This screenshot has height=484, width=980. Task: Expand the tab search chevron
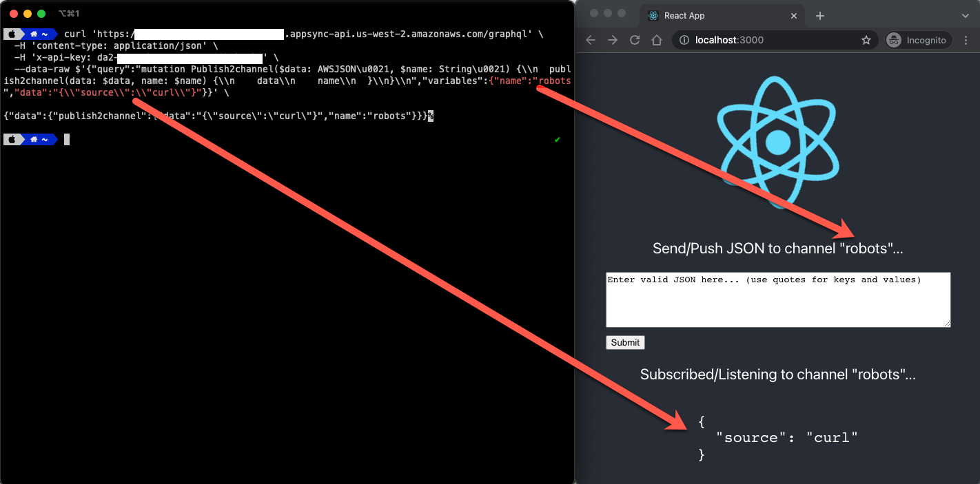click(x=965, y=15)
